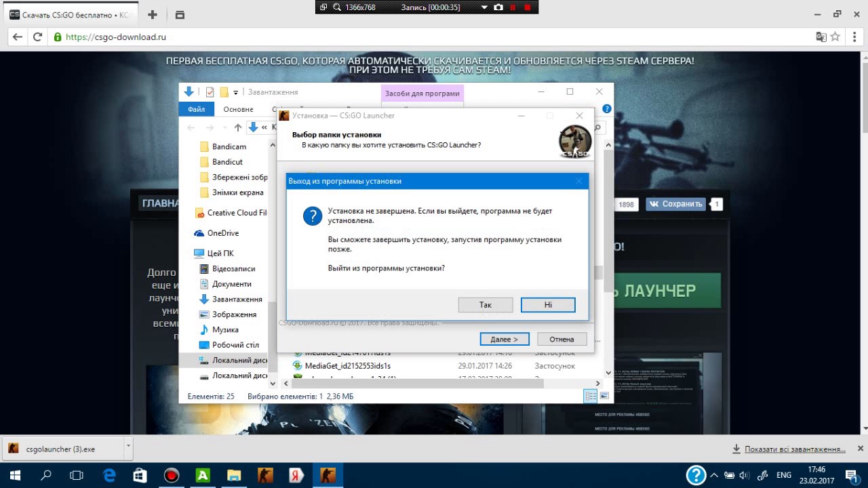Open the Файл tab in Explorer
Viewport: 868px width, 488px height.
pyautogui.click(x=197, y=109)
